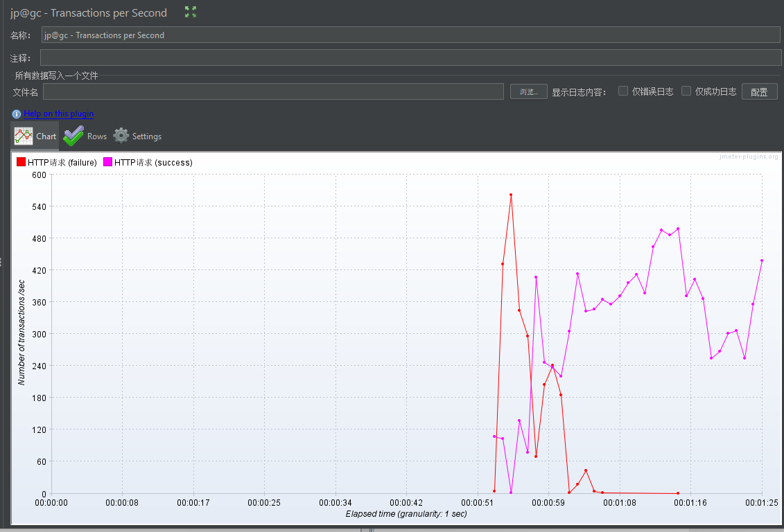Click the 'jp@gc - Transactions per Second' heading
This screenshot has height=532, width=784.
[x=89, y=13]
